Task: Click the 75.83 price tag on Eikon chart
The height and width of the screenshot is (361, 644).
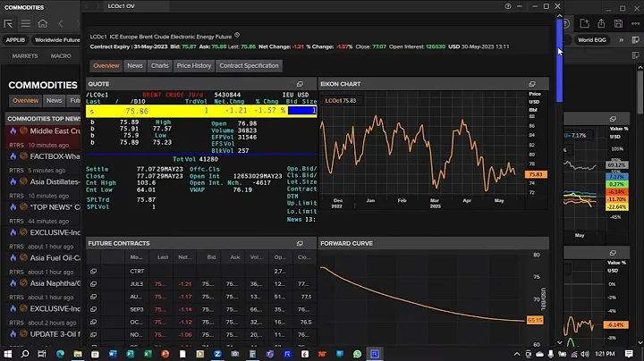Action: (x=536, y=174)
